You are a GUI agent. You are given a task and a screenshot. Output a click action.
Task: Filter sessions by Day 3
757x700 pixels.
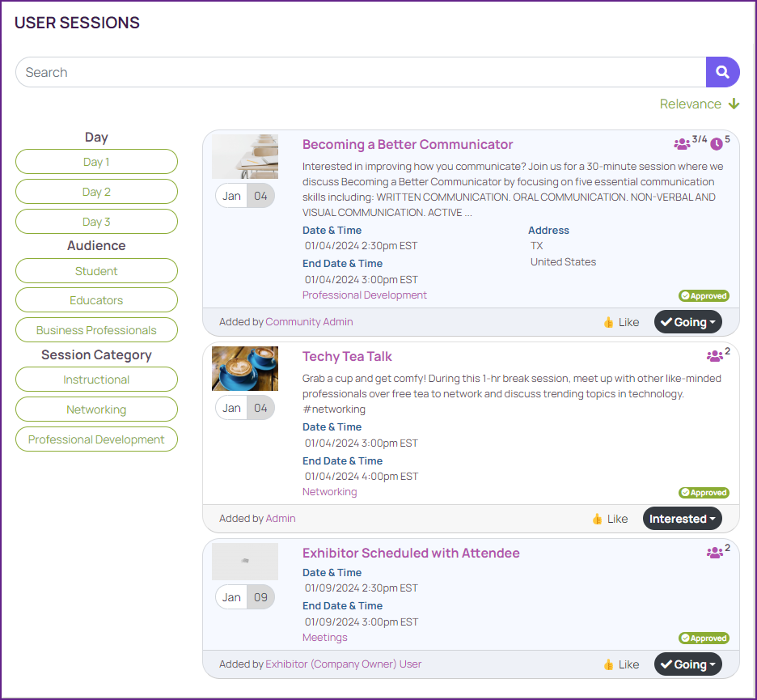[x=96, y=222]
